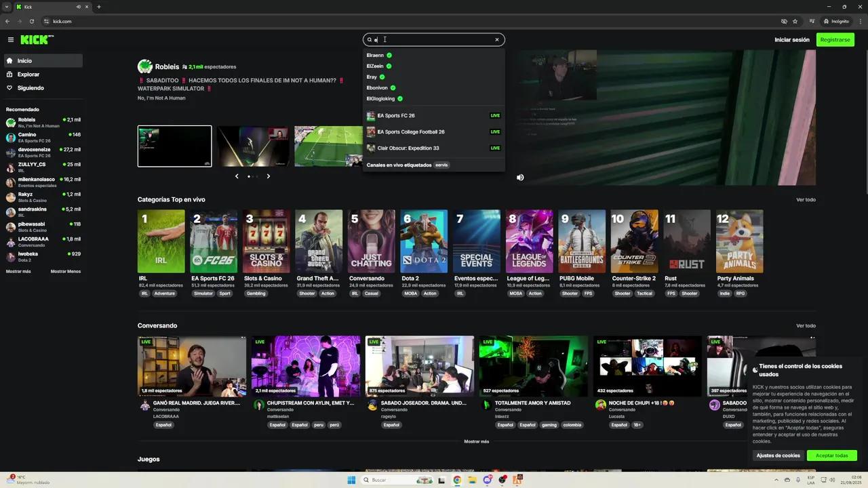Open a new browser tab
The image size is (868, 488).
[99, 7]
